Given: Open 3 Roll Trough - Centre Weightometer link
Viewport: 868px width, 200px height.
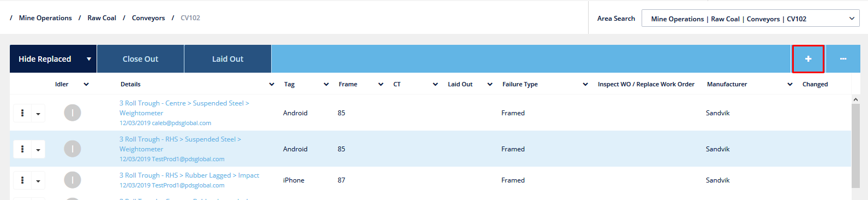Looking at the screenshot, I should click(184, 108).
